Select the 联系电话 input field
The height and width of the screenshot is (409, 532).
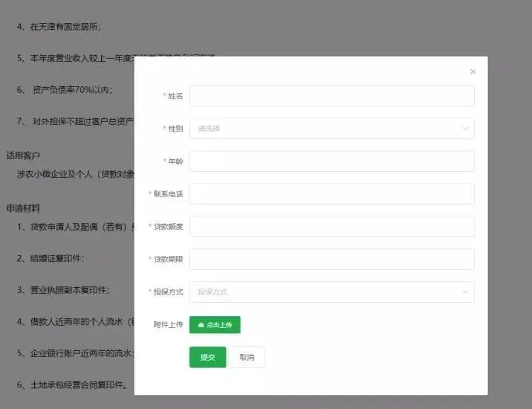click(331, 194)
